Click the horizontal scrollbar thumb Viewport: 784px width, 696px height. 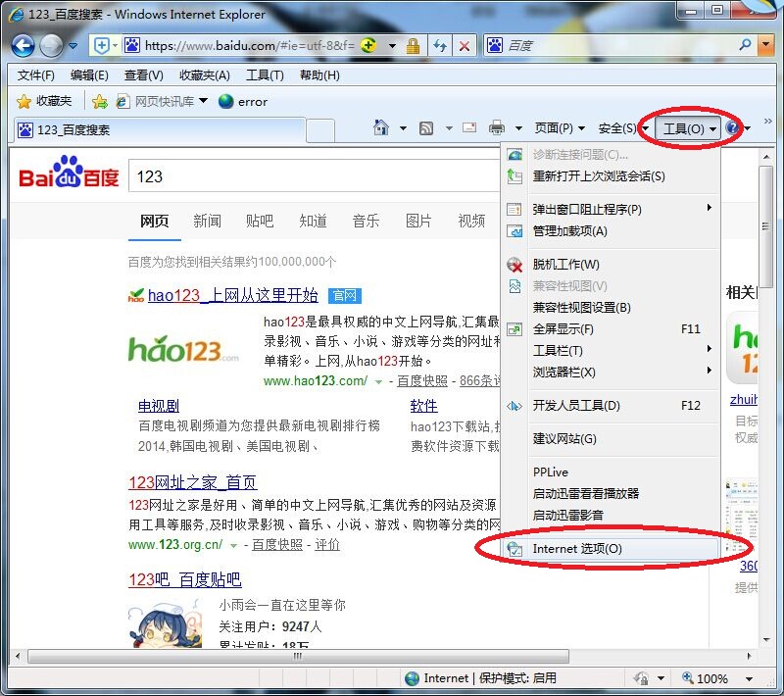tap(298, 656)
